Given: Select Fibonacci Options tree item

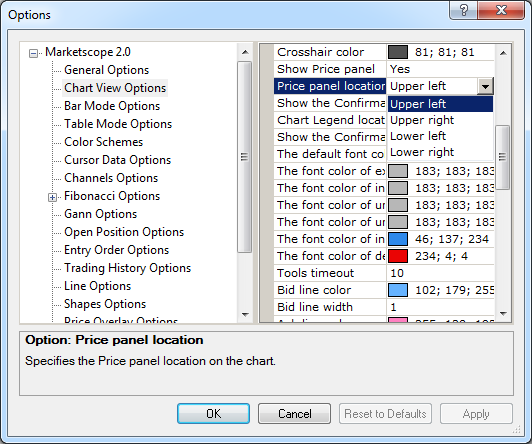Looking at the screenshot, I should (112, 196).
